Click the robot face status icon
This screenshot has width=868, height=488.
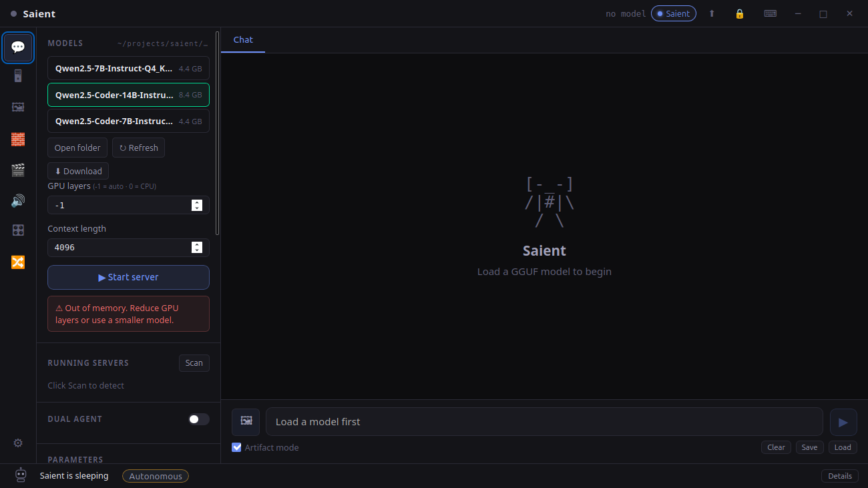pos(21,475)
